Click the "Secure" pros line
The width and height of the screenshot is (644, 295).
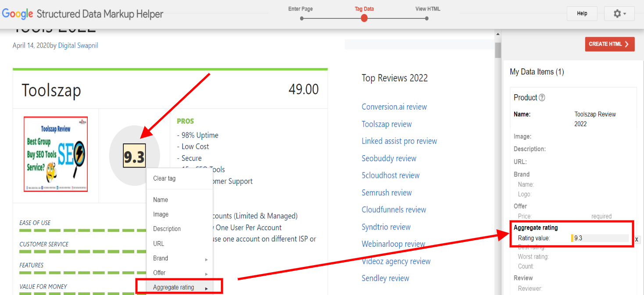(189, 158)
